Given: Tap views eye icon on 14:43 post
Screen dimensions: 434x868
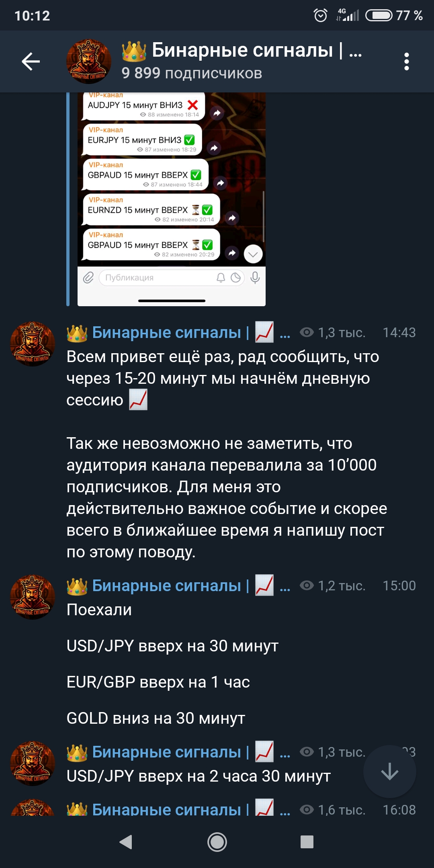Looking at the screenshot, I should click(307, 332).
